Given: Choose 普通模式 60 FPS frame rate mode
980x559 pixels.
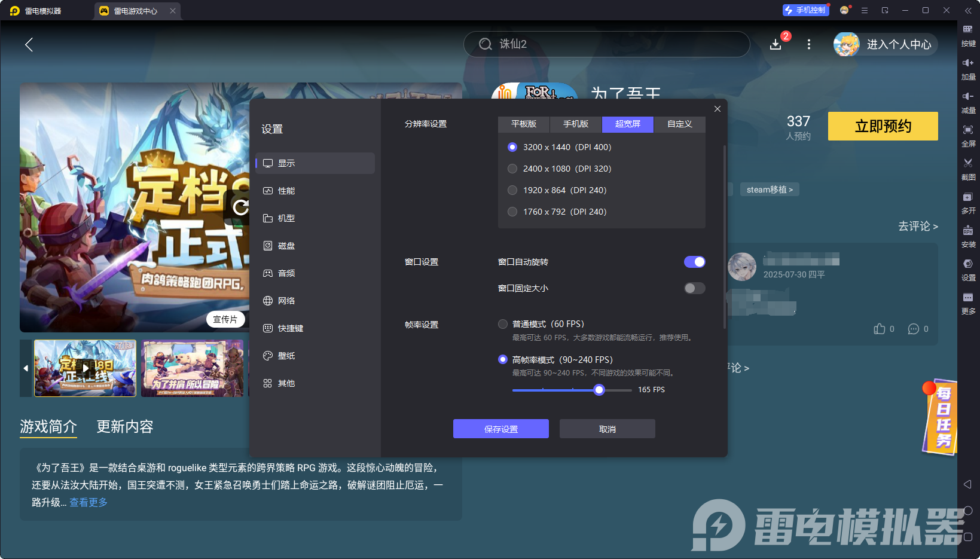Looking at the screenshot, I should click(x=502, y=323).
